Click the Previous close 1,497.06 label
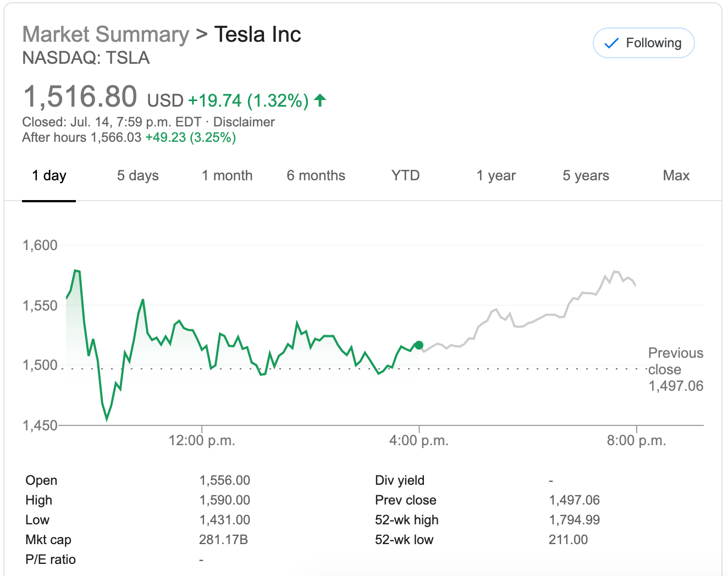 [x=675, y=369]
